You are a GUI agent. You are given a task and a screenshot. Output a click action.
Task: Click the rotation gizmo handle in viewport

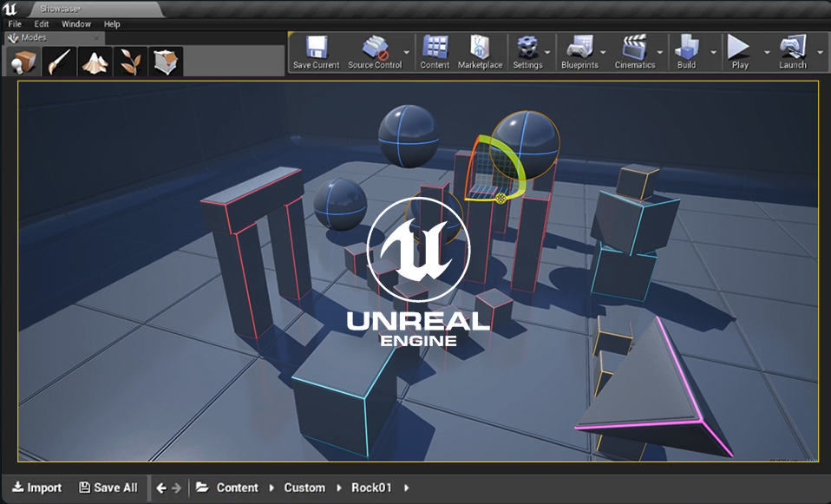click(501, 198)
